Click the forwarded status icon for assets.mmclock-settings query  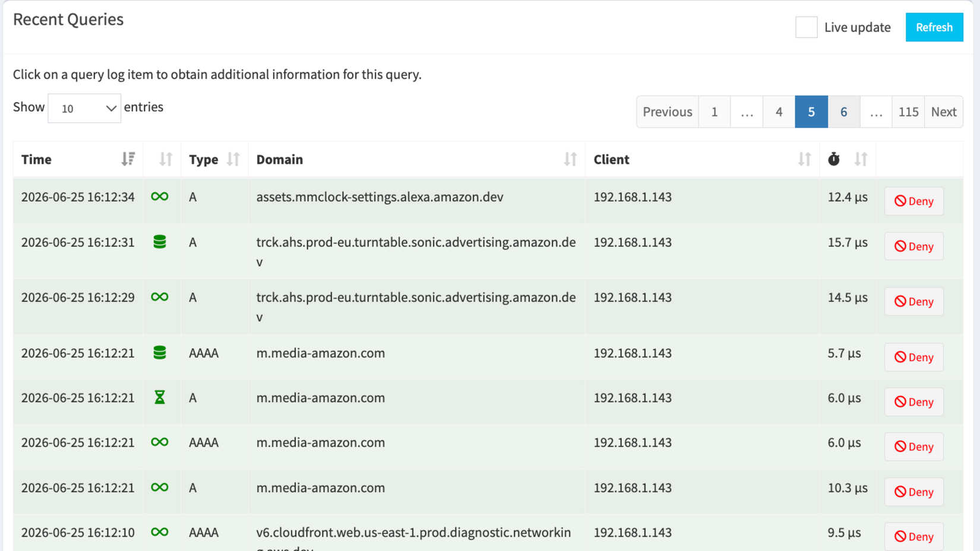(159, 197)
